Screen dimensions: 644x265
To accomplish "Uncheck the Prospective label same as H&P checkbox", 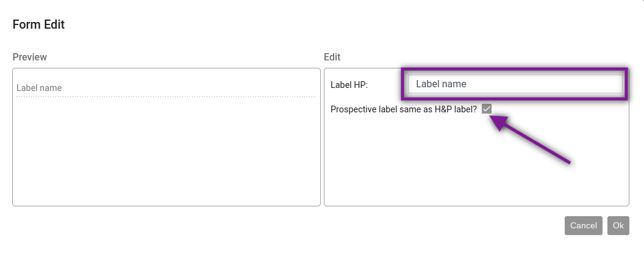I will point(486,109).
